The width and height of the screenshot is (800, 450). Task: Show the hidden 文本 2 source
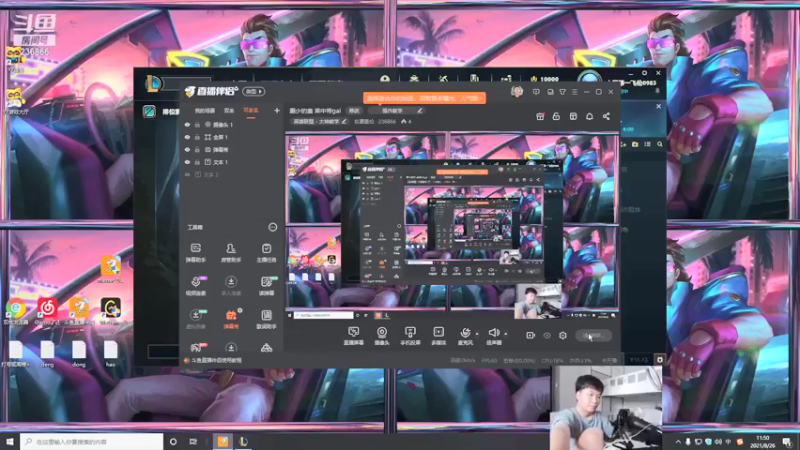(x=187, y=174)
